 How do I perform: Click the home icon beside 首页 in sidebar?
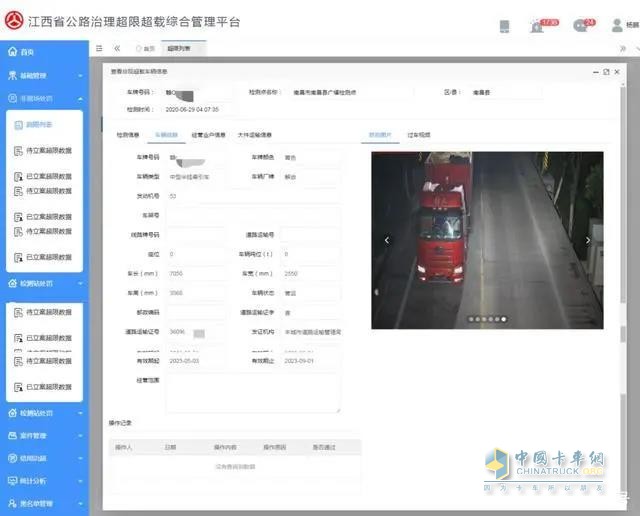(x=11, y=52)
